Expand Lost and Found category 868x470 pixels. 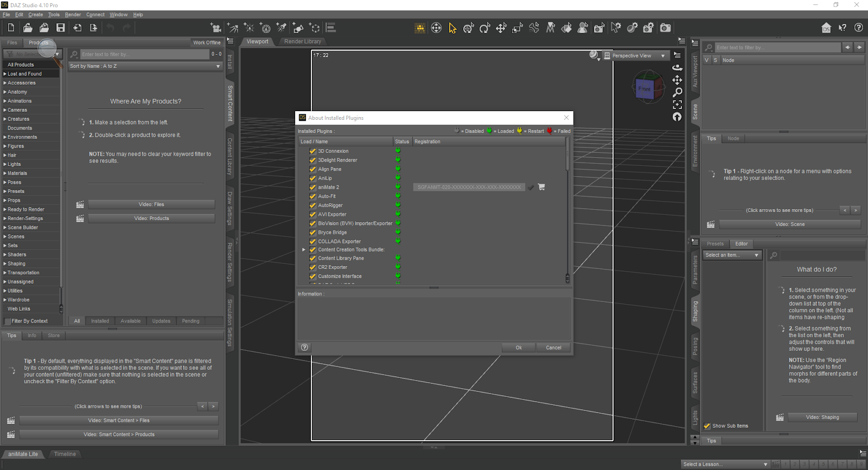[5, 74]
